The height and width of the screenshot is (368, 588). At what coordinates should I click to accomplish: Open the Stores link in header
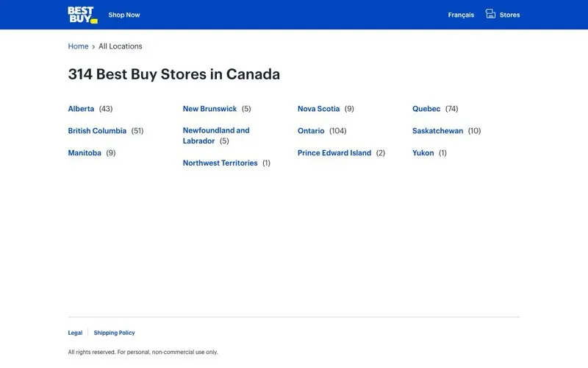[x=509, y=15]
